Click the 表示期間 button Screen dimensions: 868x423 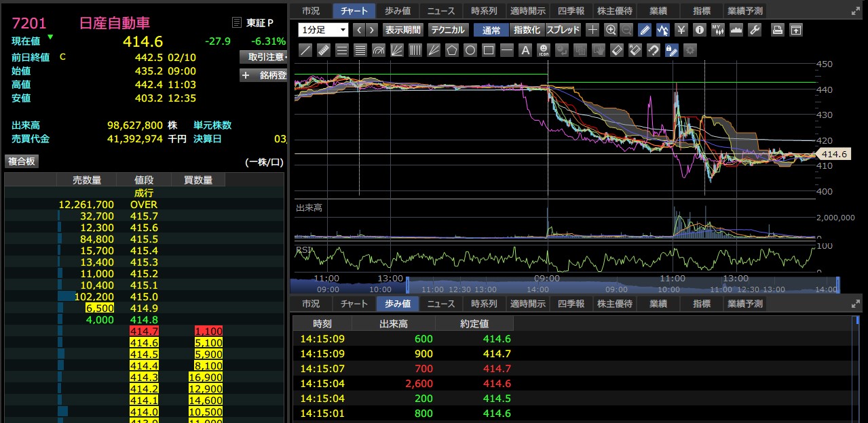(402, 30)
